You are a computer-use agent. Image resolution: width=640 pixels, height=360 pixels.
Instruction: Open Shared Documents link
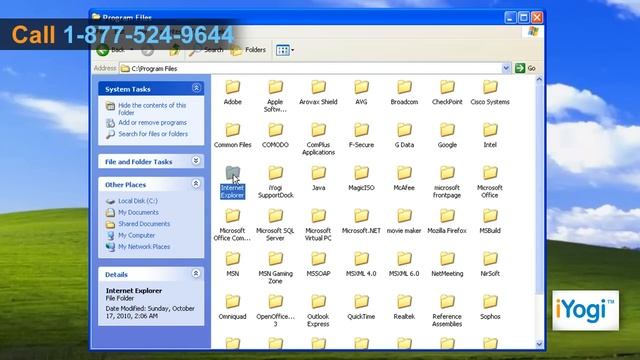(144, 224)
